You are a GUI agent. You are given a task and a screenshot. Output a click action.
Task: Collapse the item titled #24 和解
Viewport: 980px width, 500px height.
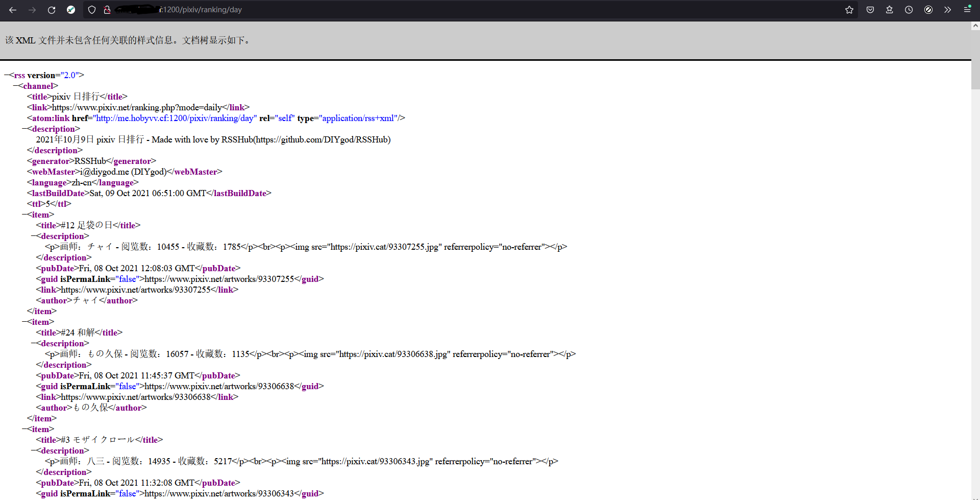(25, 322)
